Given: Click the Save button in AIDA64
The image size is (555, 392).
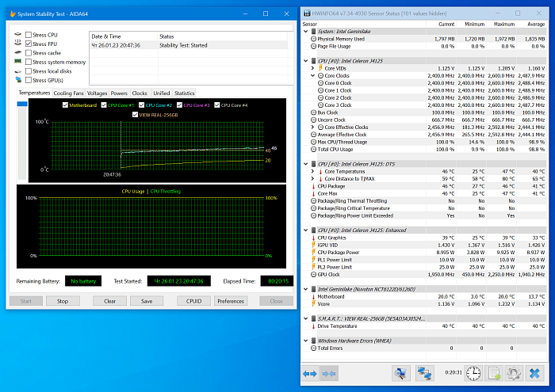Looking at the screenshot, I should tap(147, 301).
